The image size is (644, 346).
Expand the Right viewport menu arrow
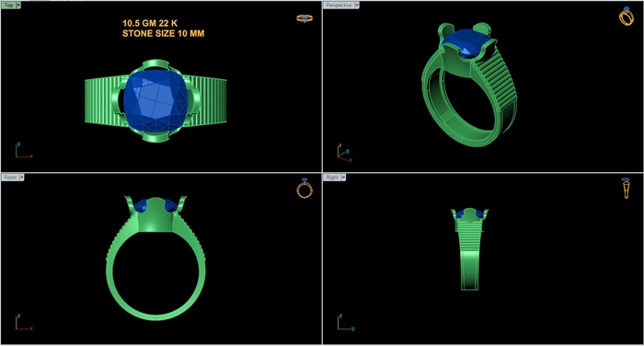click(x=343, y=177)
